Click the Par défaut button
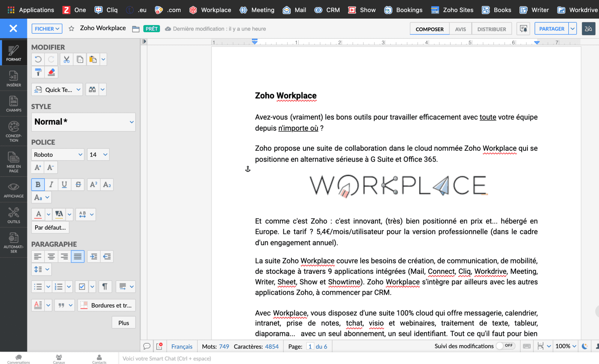 tap(50, 227)
